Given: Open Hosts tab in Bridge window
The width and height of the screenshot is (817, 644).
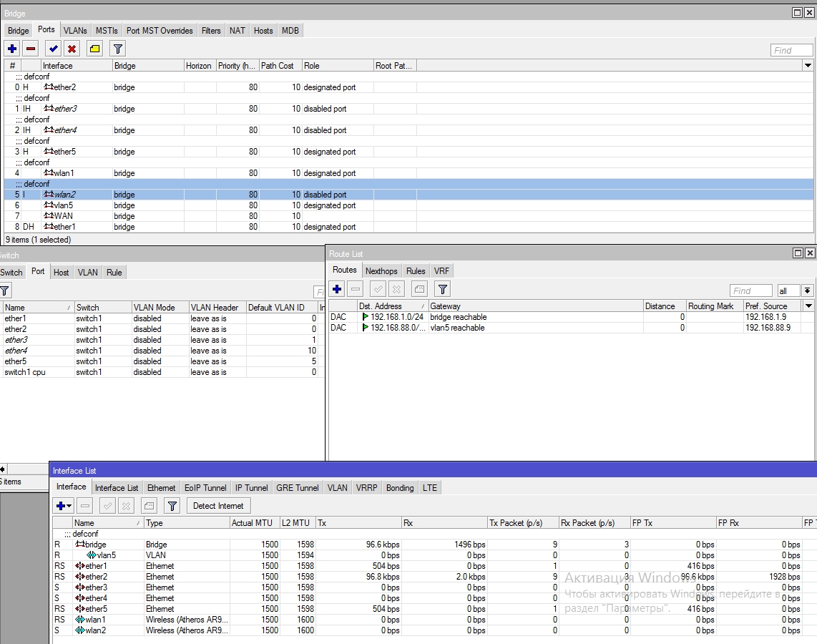Looking at the screenshot, I should click(x=263, y=31).
